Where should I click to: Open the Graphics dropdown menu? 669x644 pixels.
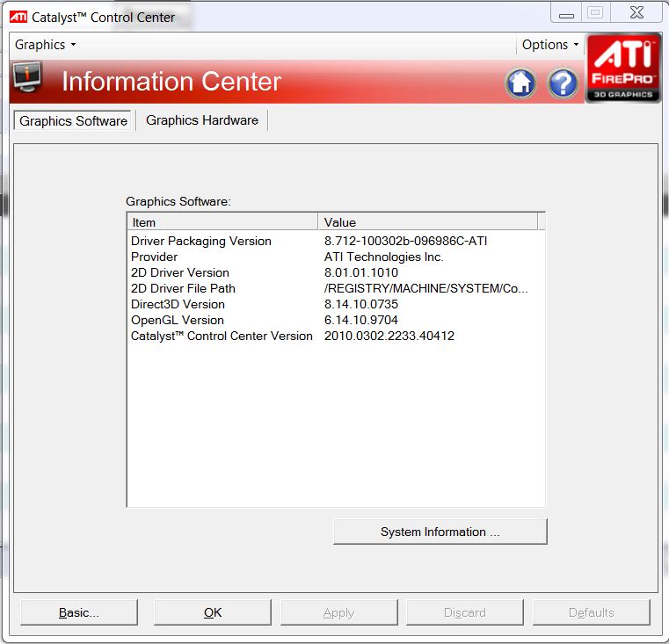pos(45,44)
